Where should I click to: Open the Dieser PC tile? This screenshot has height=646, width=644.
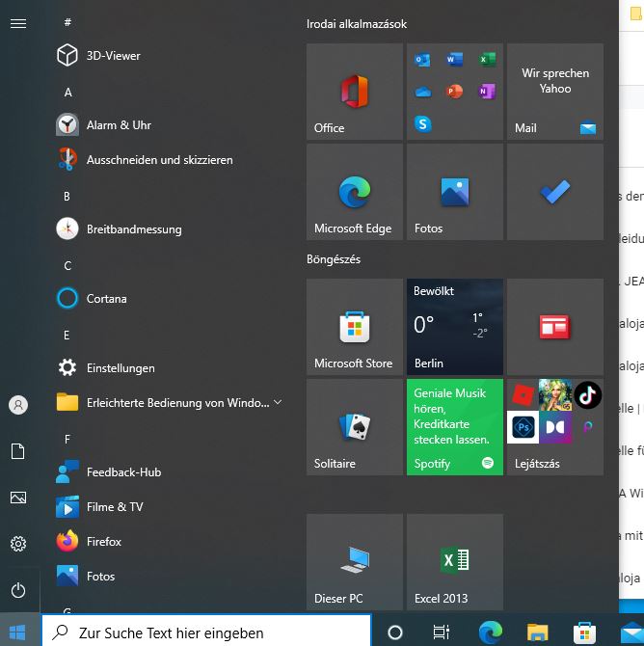(355, 562)
